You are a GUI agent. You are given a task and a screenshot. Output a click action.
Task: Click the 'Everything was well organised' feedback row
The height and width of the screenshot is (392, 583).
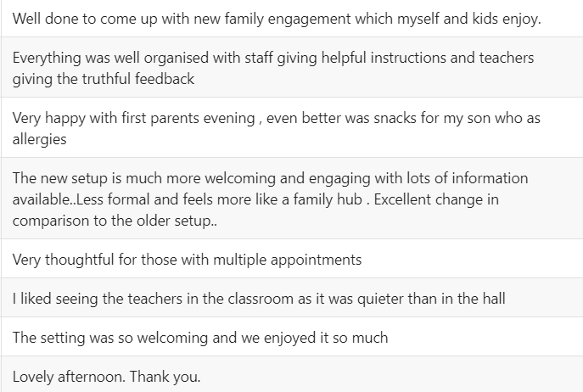(x=292, y=67)
